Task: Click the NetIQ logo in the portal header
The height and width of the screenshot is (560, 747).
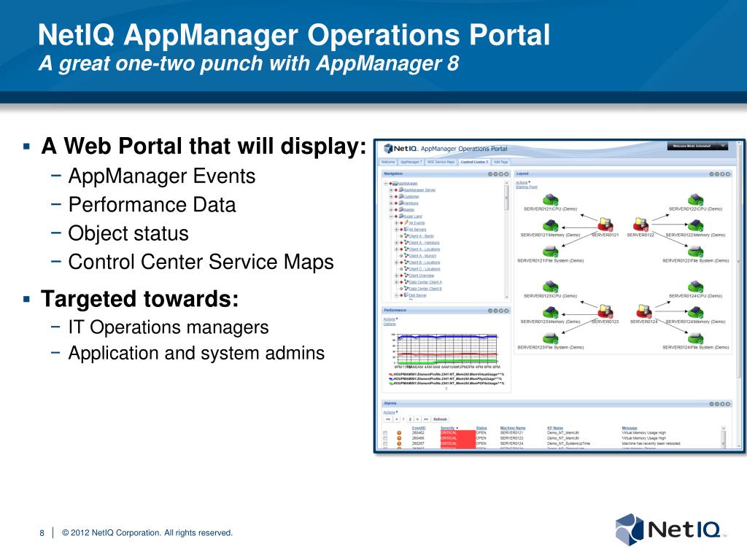Action: pos(401,149)
